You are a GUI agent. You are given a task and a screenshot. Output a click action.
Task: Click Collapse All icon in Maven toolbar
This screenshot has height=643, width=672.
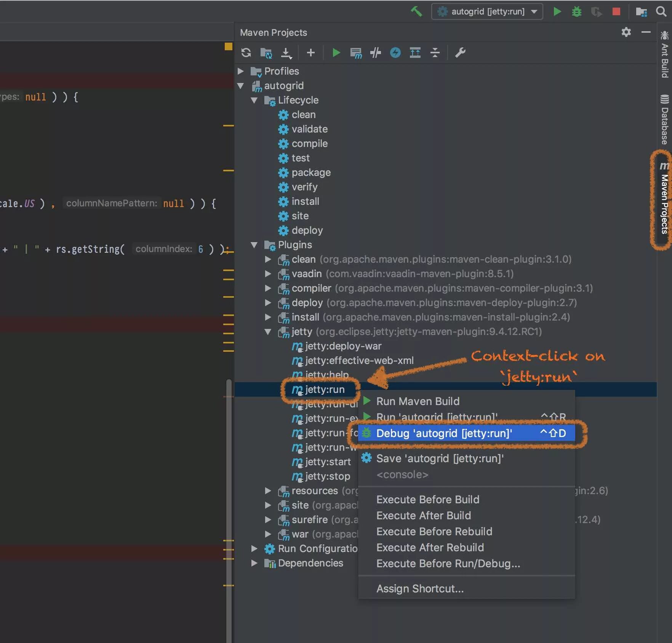(x=435, y=53)
